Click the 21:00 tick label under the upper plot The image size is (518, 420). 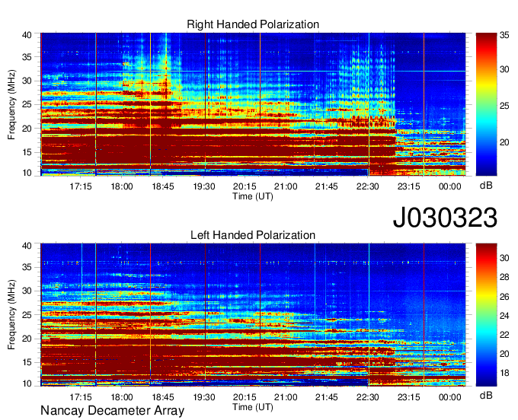[x=286, y=186]
